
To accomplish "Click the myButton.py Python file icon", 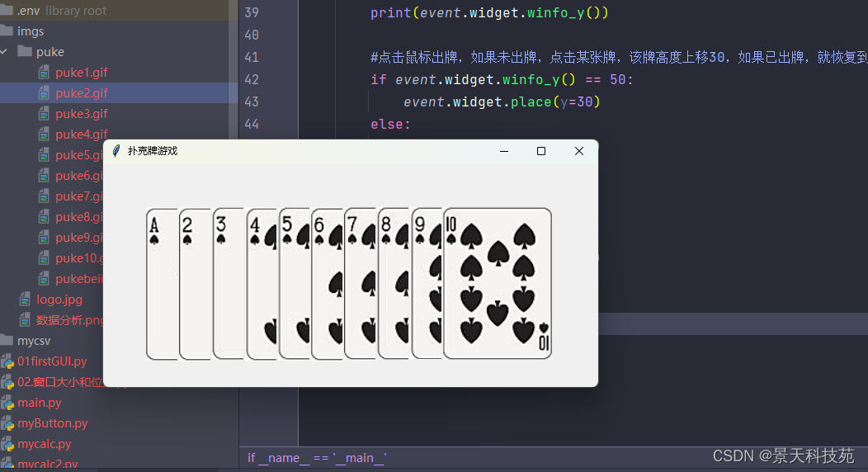I will 7,424.
